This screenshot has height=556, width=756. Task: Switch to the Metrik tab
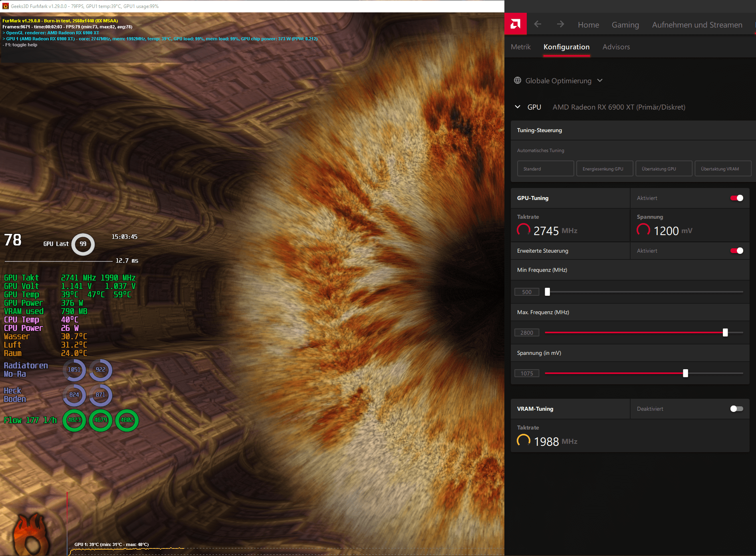coord(521,47)
